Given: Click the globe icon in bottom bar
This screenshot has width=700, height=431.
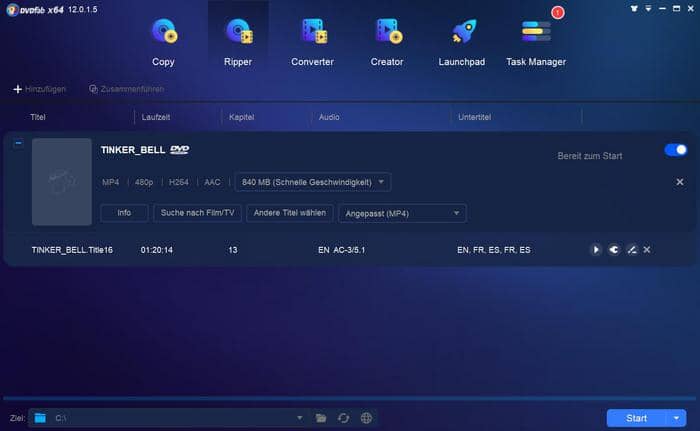Looking at the screenshot, I should pyautogui.click(x=366, y=418).
